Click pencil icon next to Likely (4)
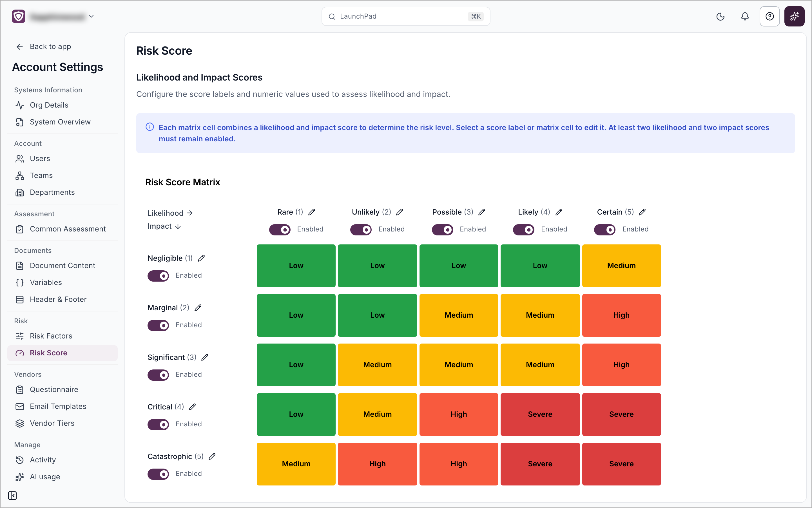812x508 pixels. click(559, 212)
